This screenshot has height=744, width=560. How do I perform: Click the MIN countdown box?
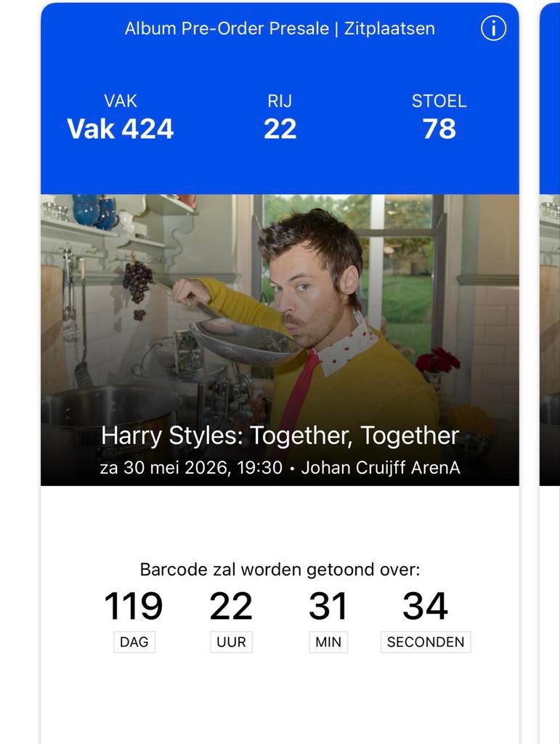(x=328, y=642)
